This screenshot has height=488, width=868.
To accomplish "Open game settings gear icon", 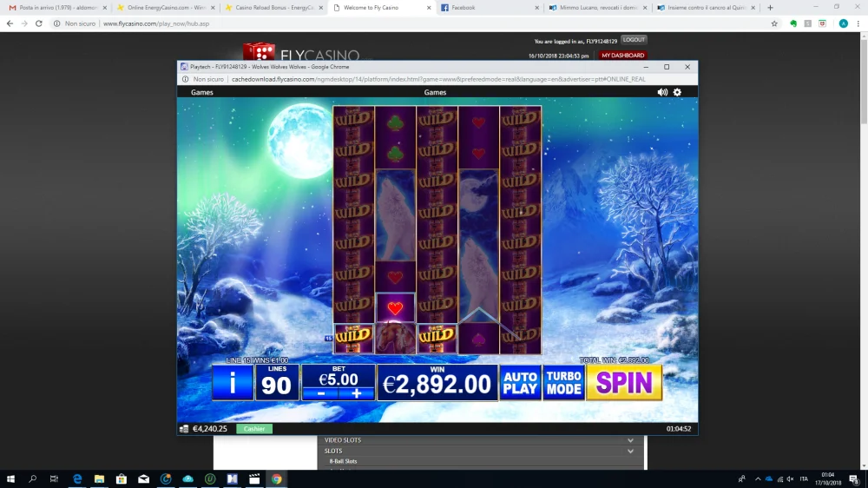I will pyautogui.click(x=677, y=93).
